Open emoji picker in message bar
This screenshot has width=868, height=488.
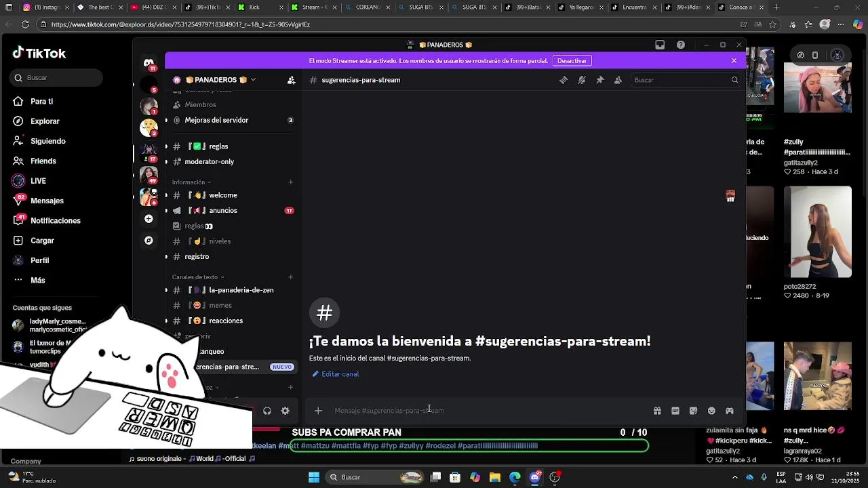[x=711, y=411]
